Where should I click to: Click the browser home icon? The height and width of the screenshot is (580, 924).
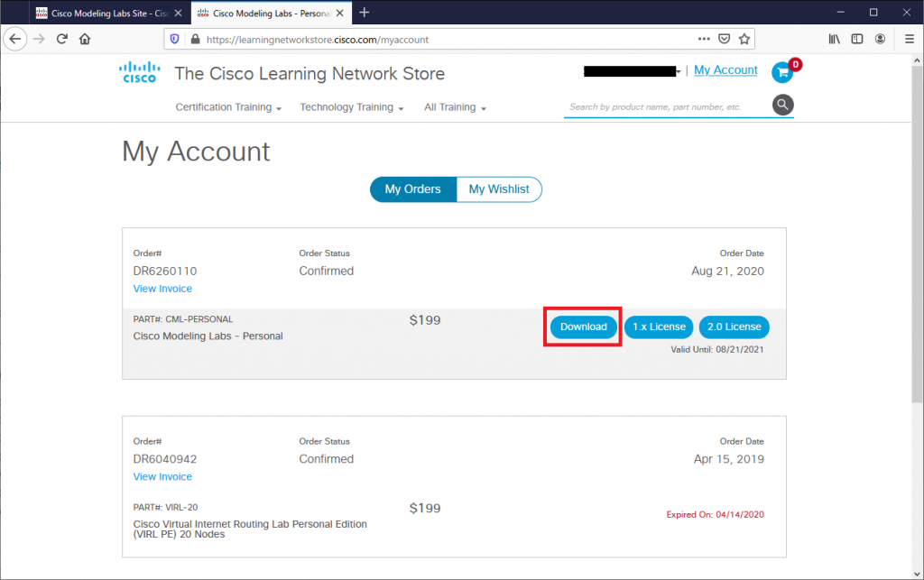click(85, 39)
